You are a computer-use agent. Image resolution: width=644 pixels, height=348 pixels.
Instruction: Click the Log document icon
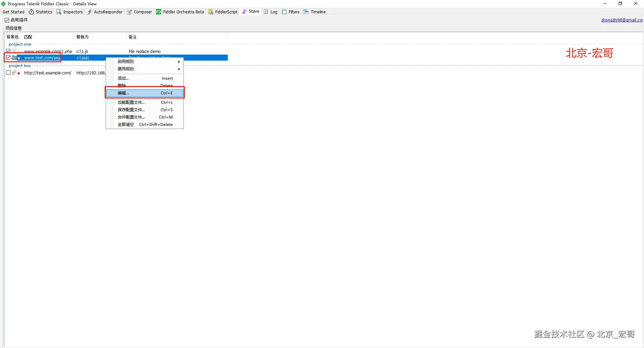(266, 12)
